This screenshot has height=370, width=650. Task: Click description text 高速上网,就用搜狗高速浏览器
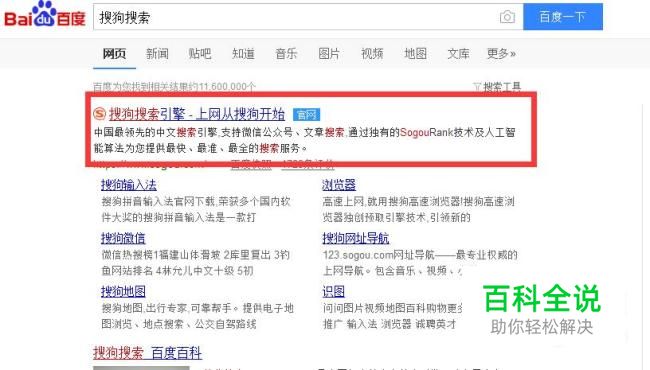[392, 202]
